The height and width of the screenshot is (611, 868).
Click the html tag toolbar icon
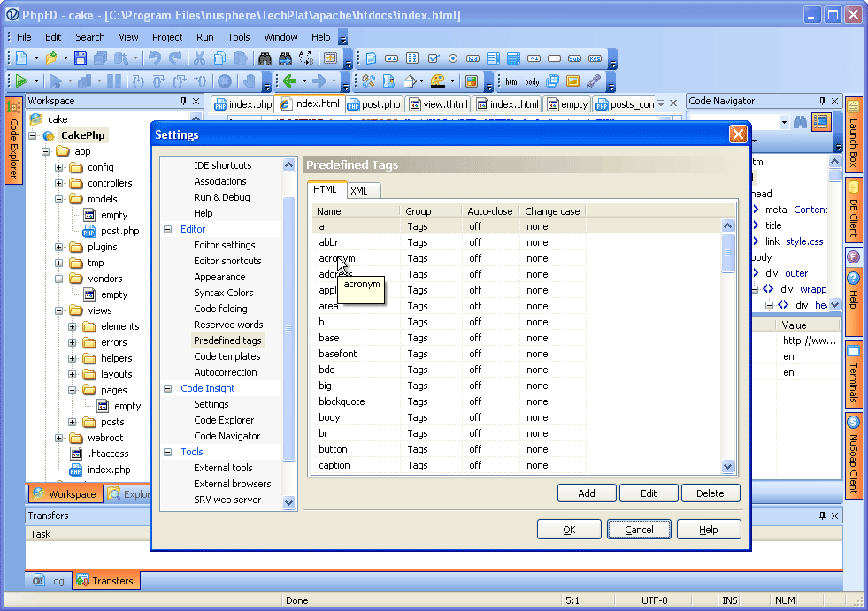[512, 81]
